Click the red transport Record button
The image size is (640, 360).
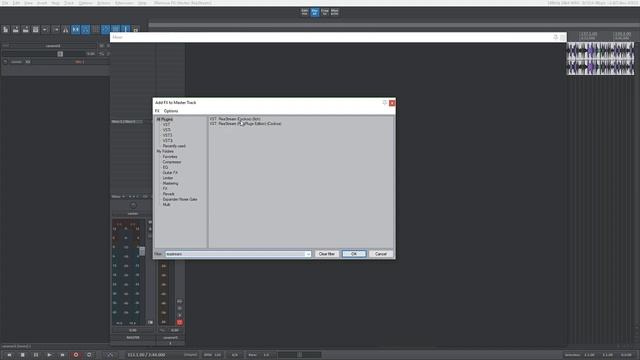[x=76, y=355]
